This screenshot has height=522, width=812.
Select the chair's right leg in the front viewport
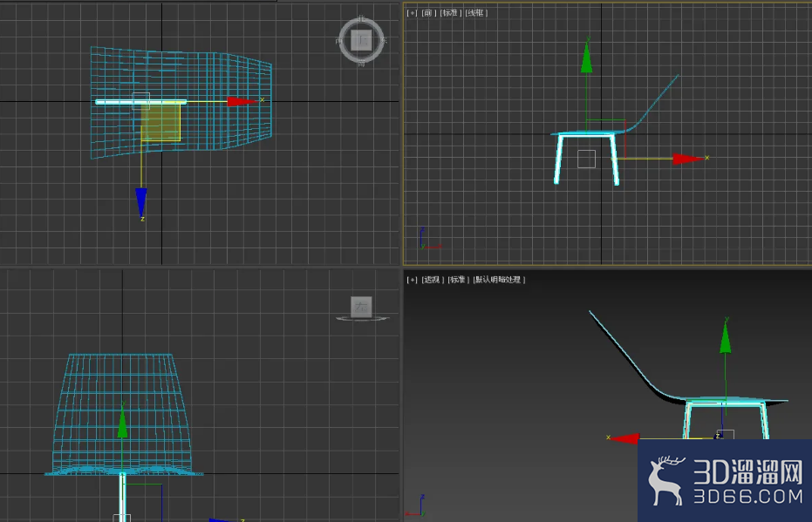[615, 159]
